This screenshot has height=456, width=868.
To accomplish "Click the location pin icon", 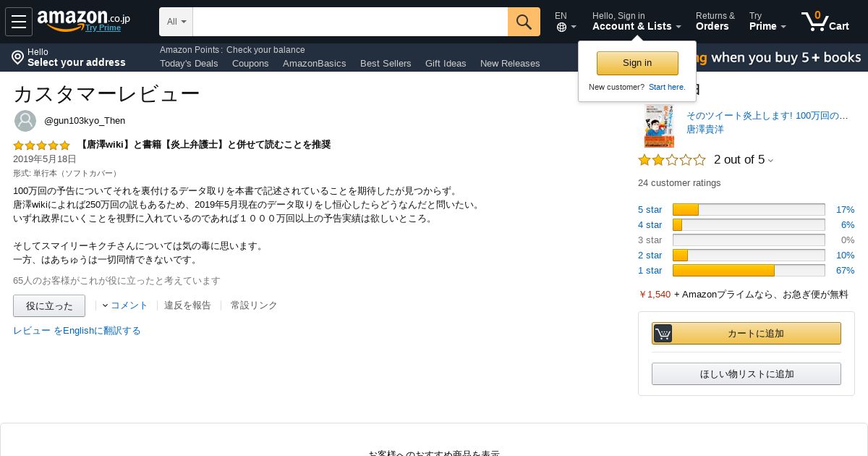I will coord(18,57).
